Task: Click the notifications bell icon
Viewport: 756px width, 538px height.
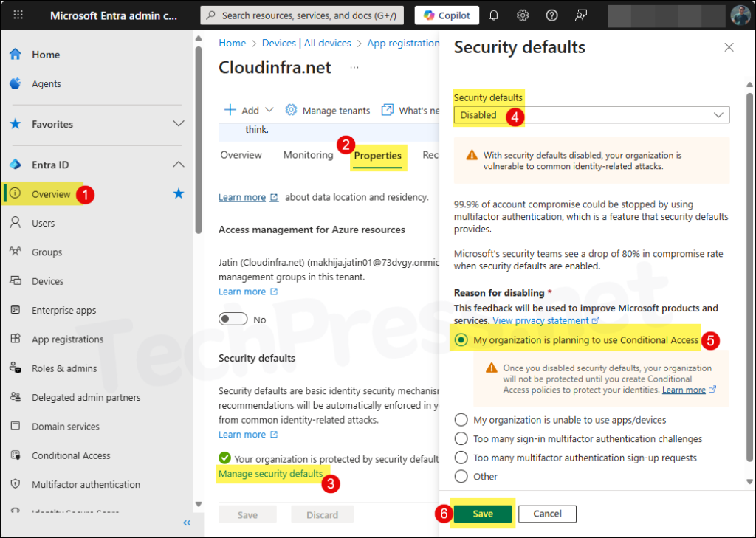Action: 494,15
